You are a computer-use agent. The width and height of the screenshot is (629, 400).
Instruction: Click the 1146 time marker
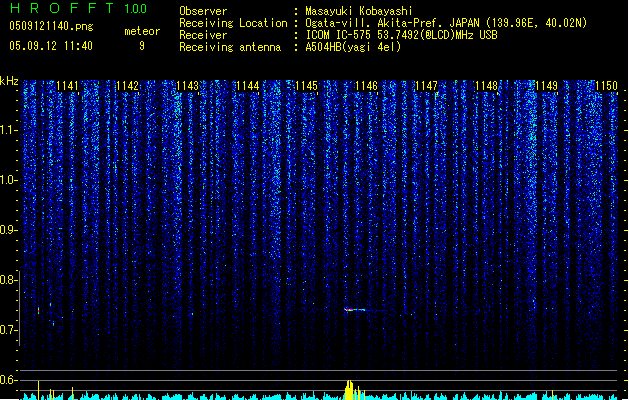tap(367, 86)
